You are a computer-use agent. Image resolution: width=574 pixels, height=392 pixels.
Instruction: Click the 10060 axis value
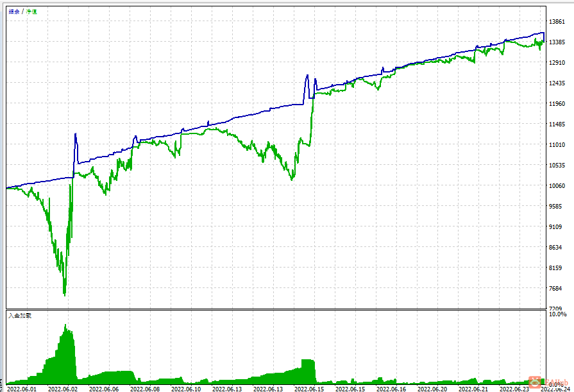click(x=557, y=186)
